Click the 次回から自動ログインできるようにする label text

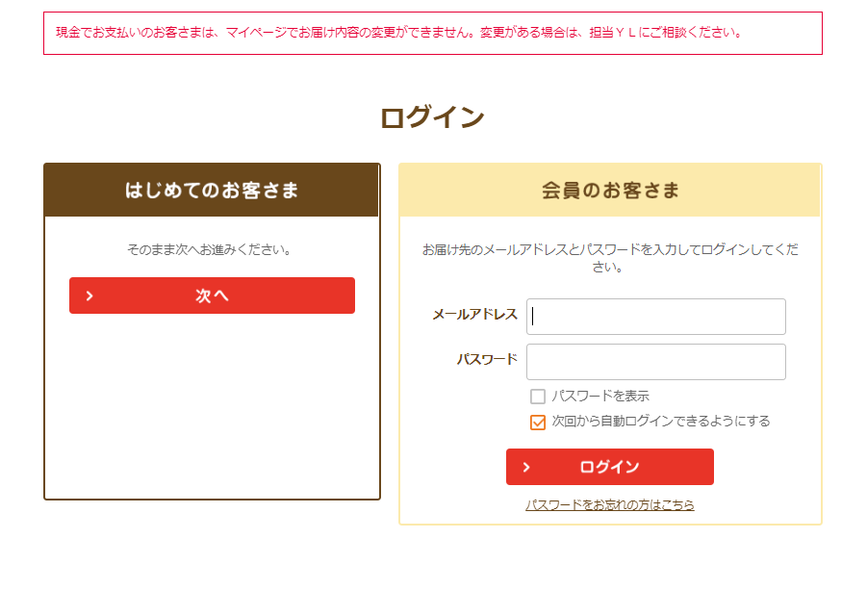tap(661, 422)
